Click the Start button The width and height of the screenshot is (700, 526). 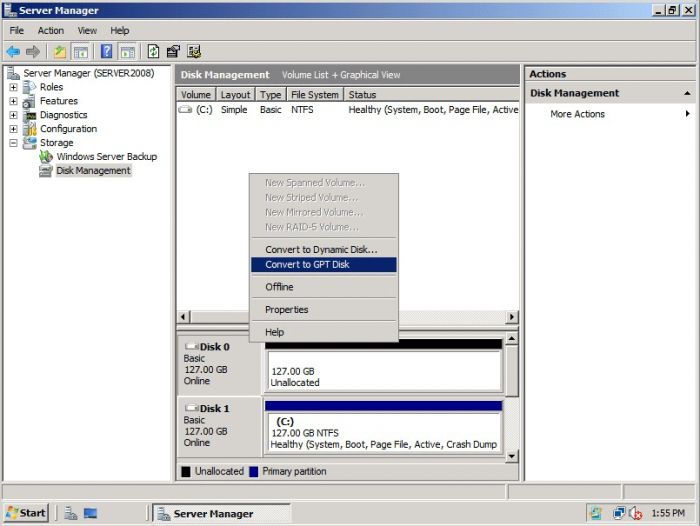(26, 513)
